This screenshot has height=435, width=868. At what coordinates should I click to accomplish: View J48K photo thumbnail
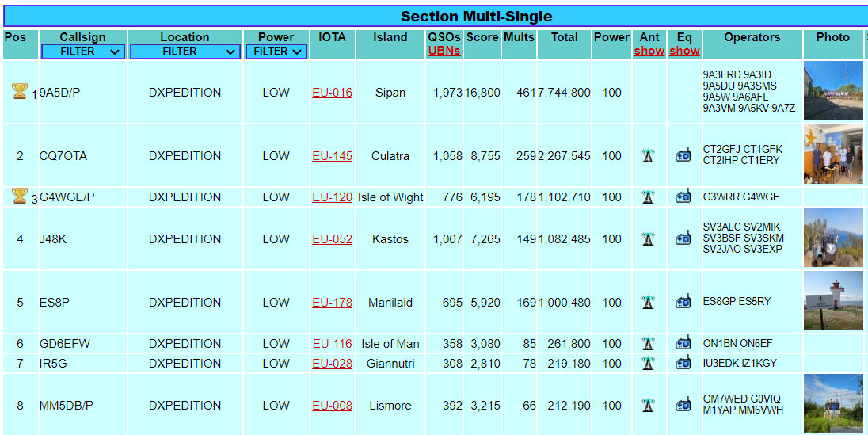tap(833, 238)
